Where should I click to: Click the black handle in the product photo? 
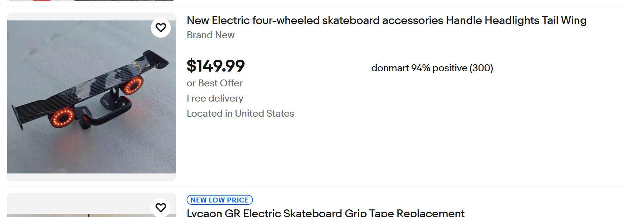tap(106, 114)
